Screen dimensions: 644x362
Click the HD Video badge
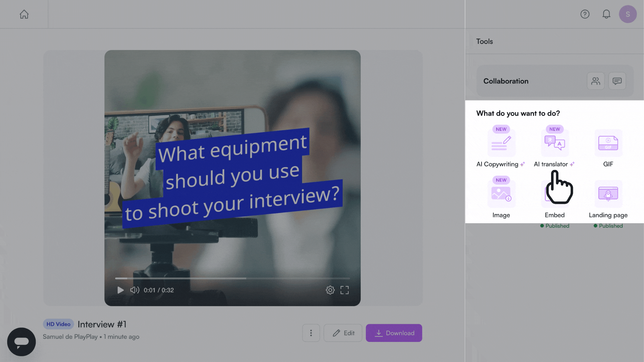click(58, 324)
